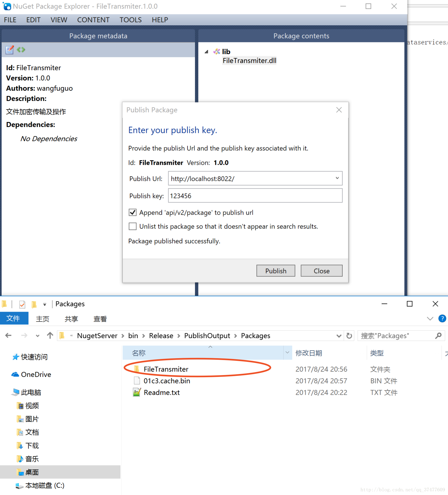Click the search magnifier icon
This screenshot has width=448, height=495.
click(x=438, y=335)
